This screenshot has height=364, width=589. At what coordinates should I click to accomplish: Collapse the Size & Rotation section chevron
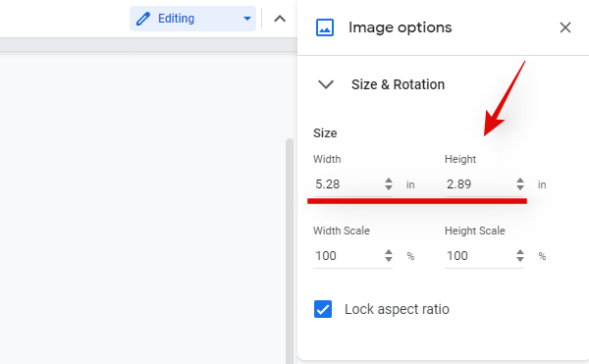tap(326, 84)
